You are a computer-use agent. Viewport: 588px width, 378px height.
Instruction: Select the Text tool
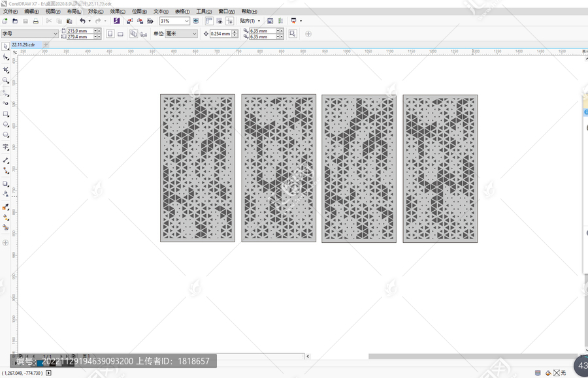(5, 147)
